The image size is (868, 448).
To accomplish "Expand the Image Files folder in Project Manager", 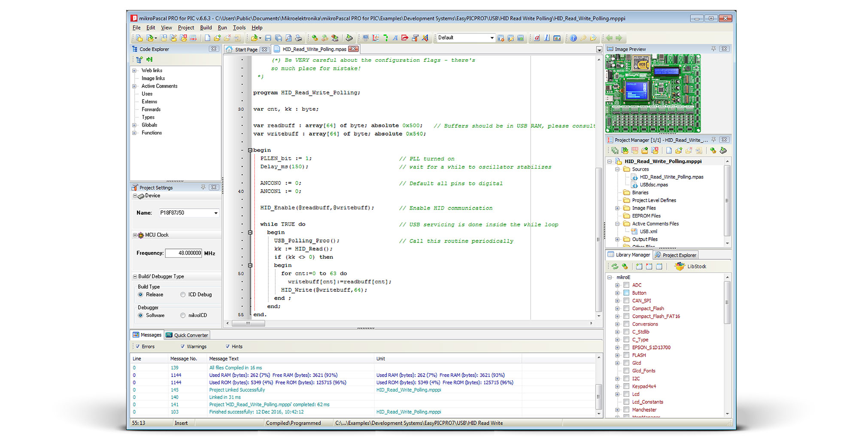I will (x=617, y=208).
